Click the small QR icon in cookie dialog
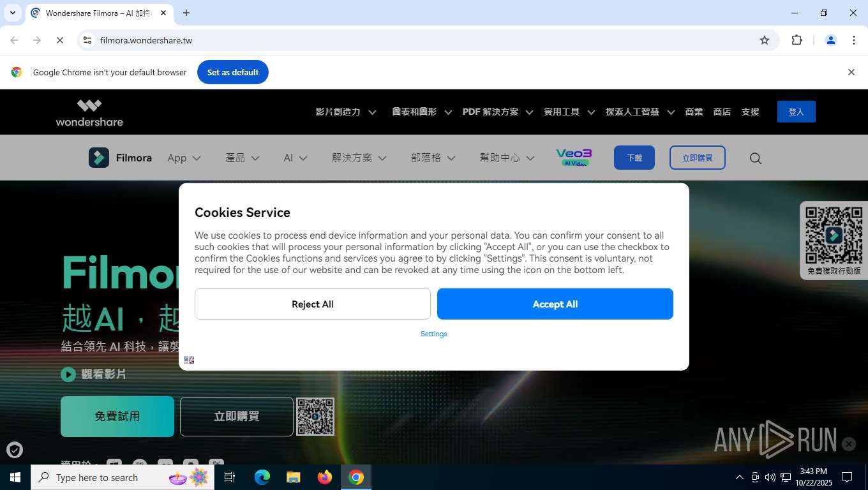 [189, 360]
